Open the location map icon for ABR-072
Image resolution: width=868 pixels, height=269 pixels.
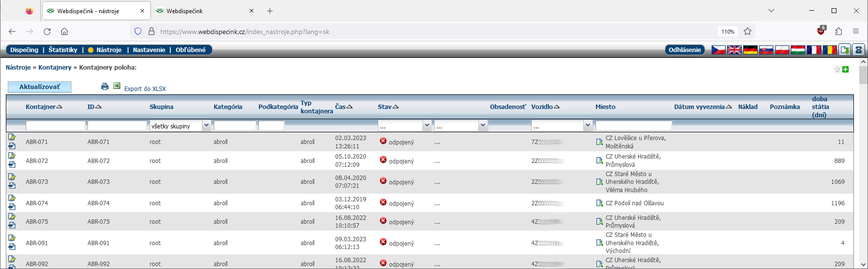pos(599,161)
